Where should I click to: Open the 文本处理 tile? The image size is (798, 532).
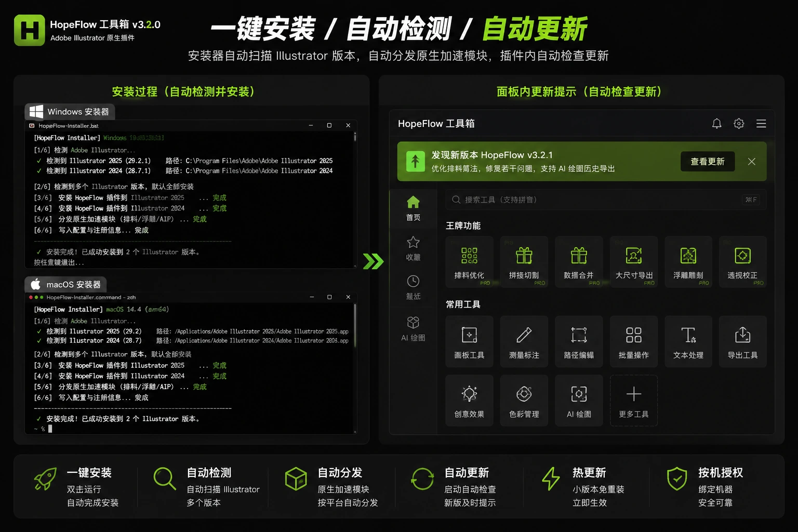pyautogui.click(x=688, y=342)
